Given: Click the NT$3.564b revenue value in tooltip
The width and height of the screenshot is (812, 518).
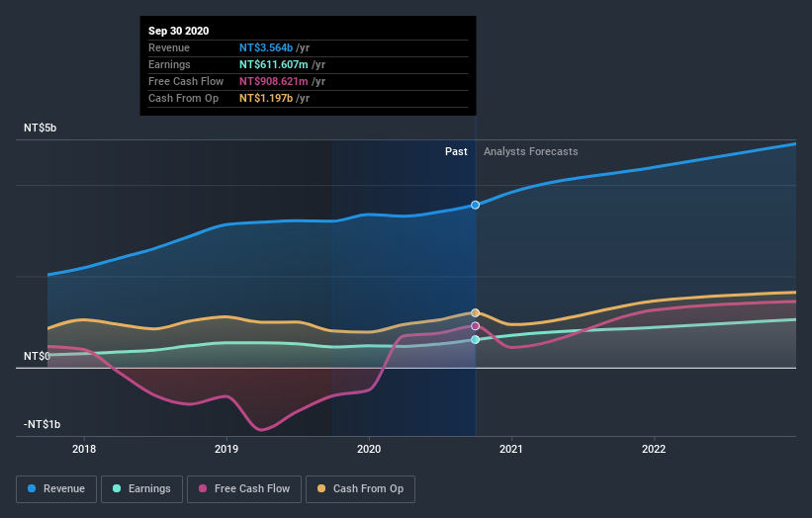Looking at the screenshot, I should (x=266, y=47).
